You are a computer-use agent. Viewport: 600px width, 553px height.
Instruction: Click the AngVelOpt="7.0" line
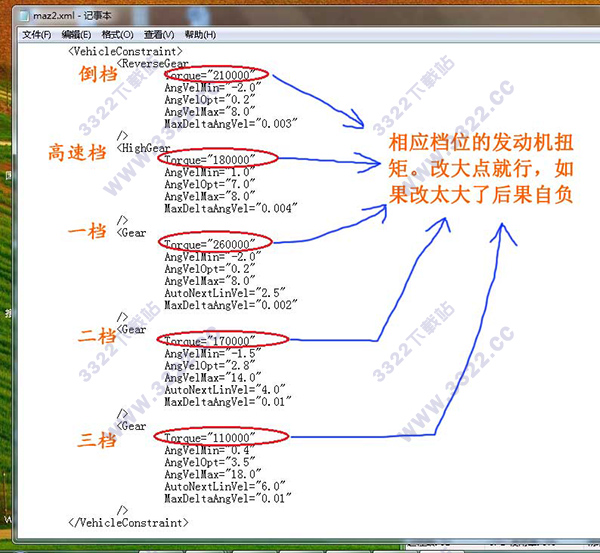coord(210,184)
